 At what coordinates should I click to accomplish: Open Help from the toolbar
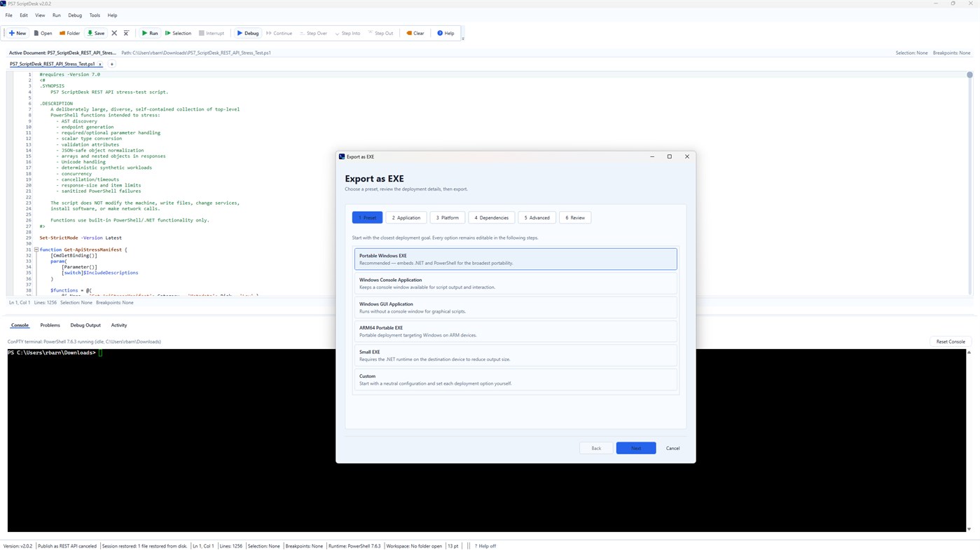[446, 33]
